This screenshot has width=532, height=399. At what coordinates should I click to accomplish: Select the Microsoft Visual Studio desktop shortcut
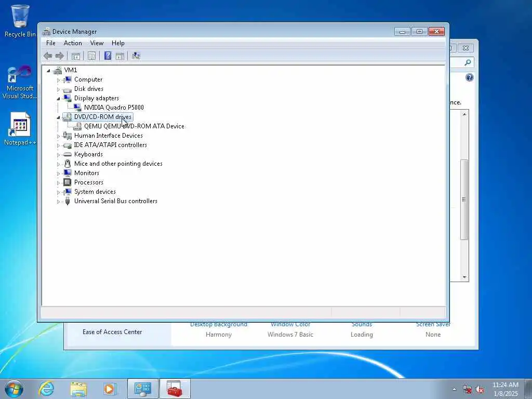click(20, 83)
